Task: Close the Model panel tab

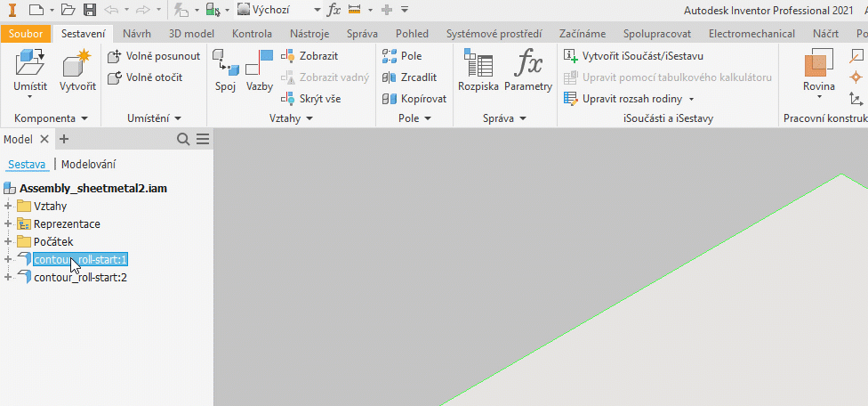Action: point(44,139)
